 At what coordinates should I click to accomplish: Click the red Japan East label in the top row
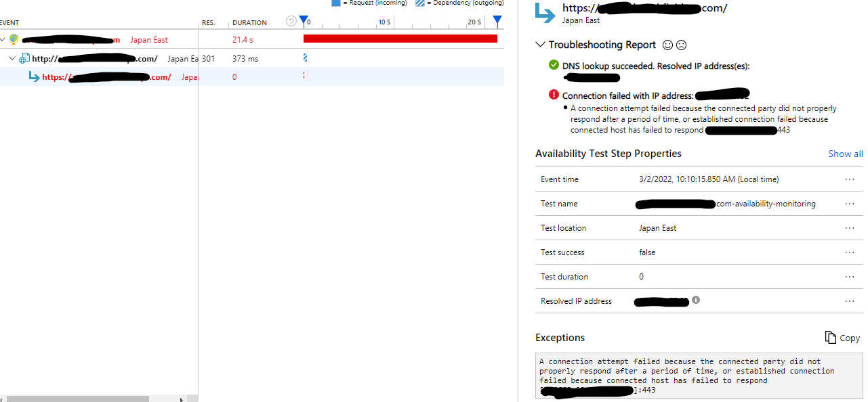(x=149, y=40)
